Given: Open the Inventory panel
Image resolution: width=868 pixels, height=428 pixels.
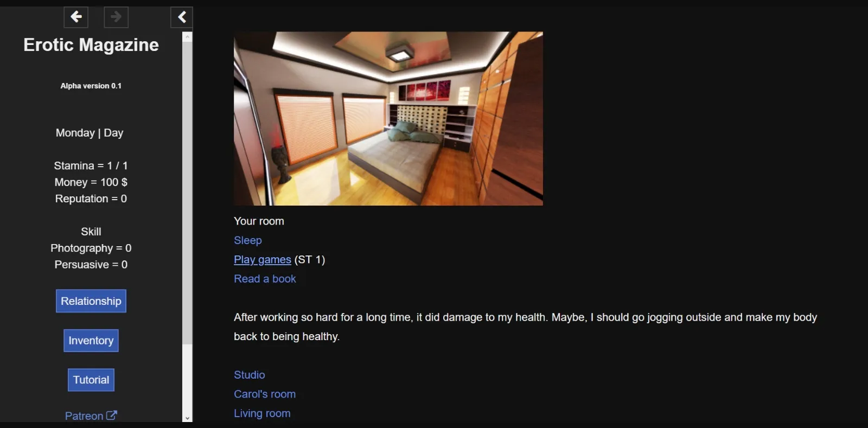Looking at the screenshot, I should (91, 341).
